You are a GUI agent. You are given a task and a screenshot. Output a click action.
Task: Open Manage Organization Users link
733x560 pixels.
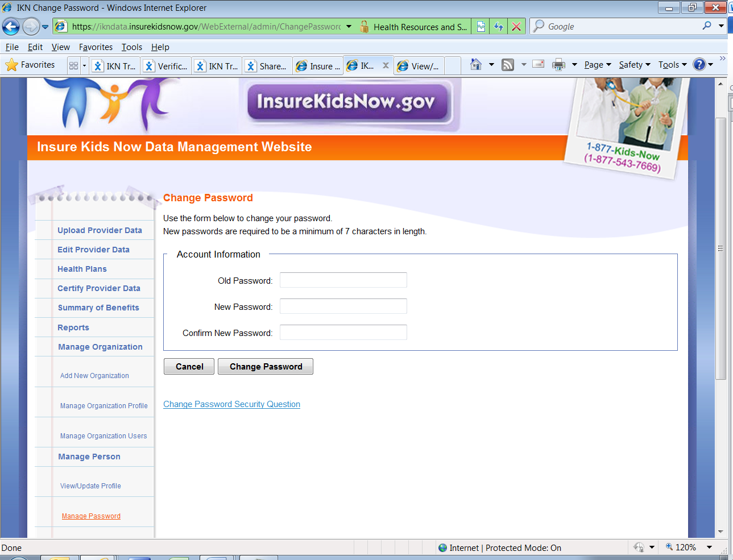103,436
